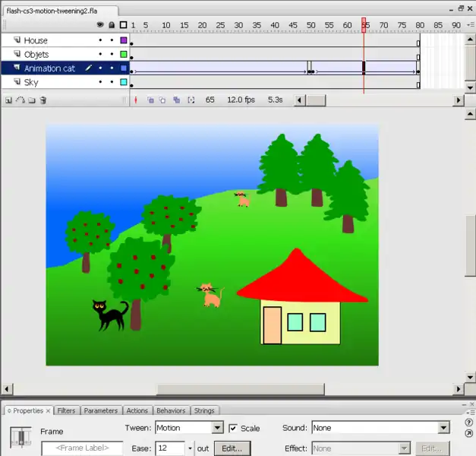Screen dimensions: 476x456
Task: Switch to the Actions tab
Action: coord(137,410)
